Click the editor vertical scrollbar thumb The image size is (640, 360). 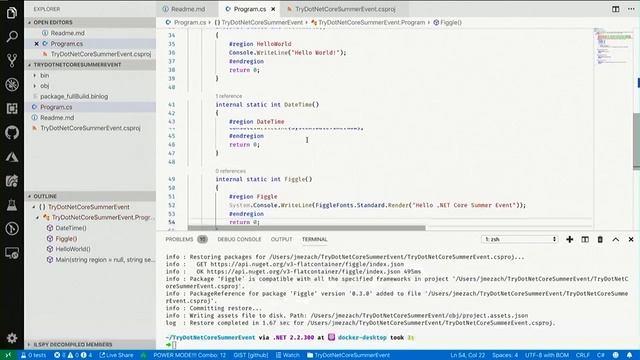[x=636, y=141]
